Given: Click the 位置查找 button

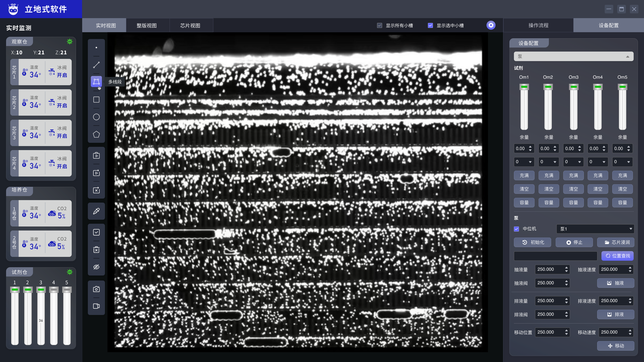Looking at the screenshot, I should click(618, 256).
